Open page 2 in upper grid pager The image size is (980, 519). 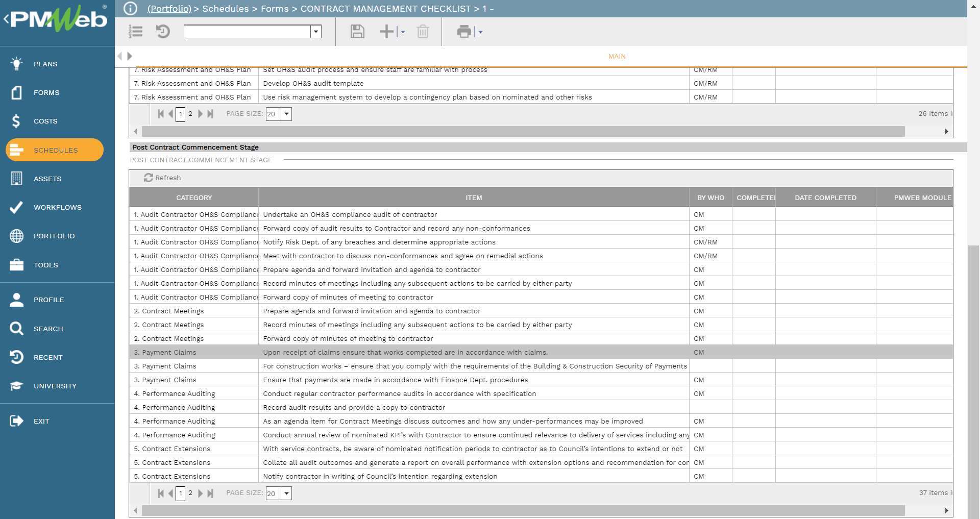190,114
